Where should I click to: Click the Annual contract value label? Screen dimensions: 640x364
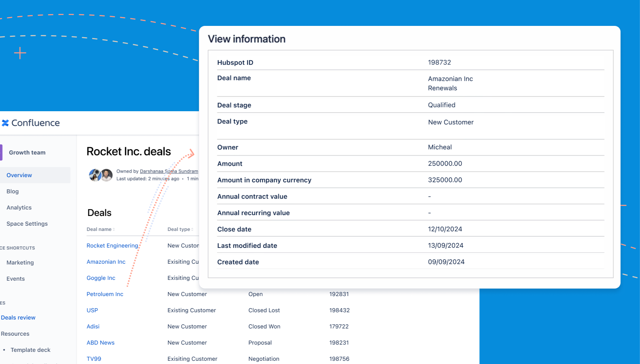coord(252,197)
